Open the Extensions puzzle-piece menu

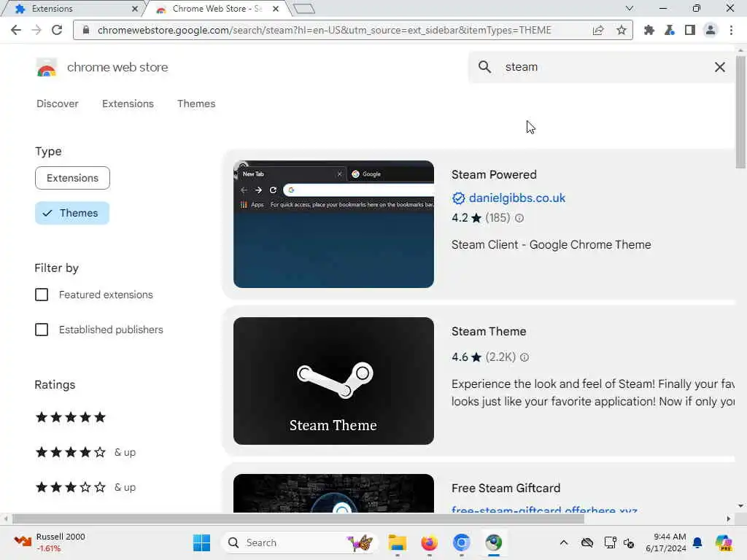[649, 30]
